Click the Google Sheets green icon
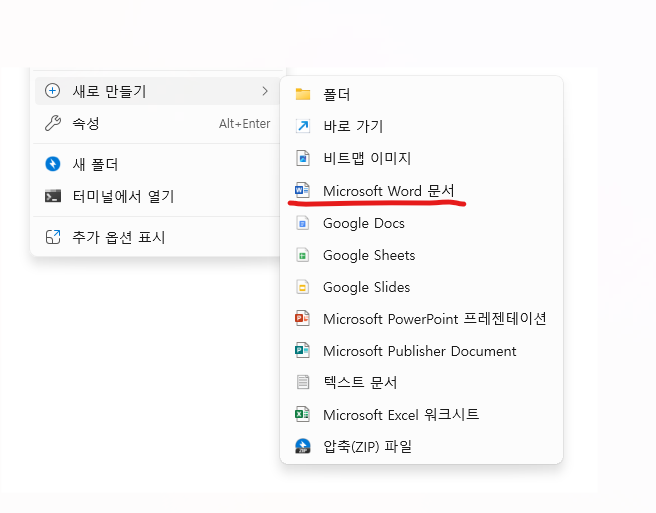The image size is (656, 513). click(303, 255)
